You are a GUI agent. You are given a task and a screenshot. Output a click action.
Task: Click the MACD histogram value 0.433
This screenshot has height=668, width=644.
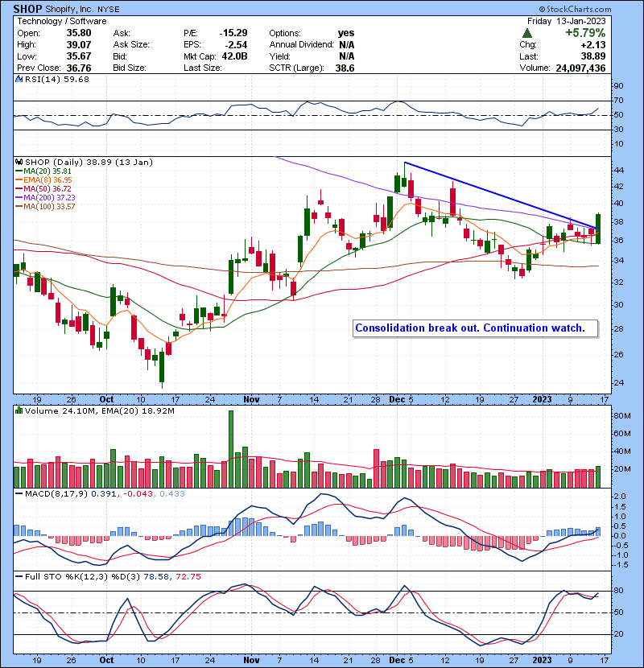click(172, 494)
